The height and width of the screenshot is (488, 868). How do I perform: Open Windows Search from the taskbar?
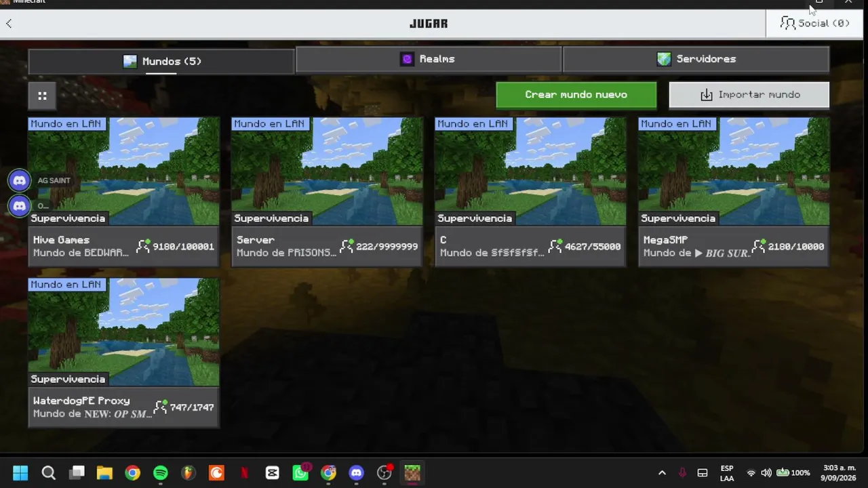click(x=48, y=472)
